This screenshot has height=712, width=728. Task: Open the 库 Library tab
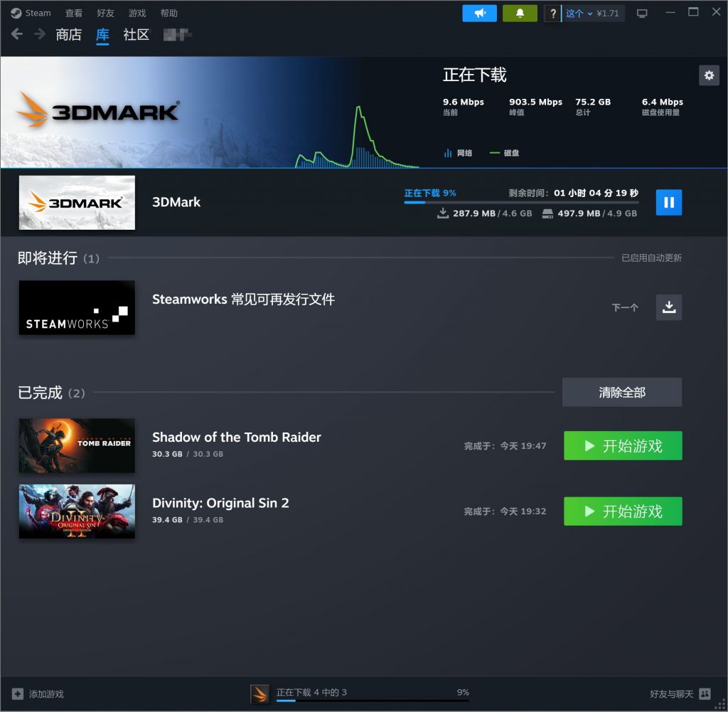pos(102,35)
